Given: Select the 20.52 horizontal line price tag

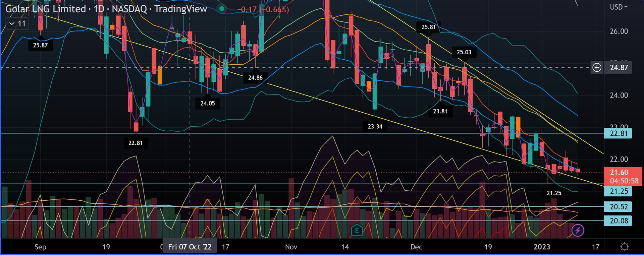Looking at the screenshot, I should coord(618,207).
